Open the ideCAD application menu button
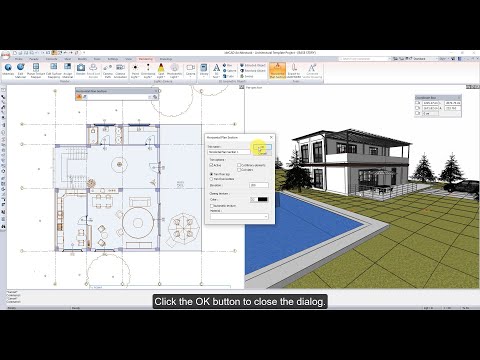The image size is (480, 360). point(5,55)
